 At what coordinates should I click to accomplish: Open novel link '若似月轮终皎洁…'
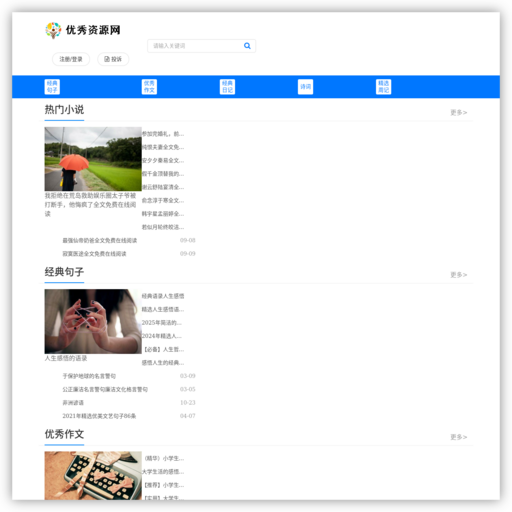coord(163,227)
